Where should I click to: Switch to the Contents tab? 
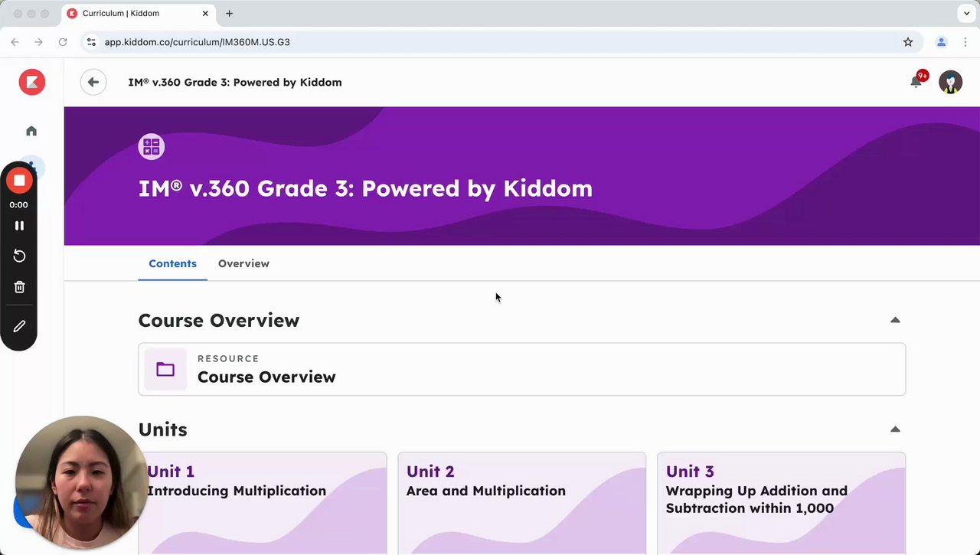coord(172,263)
